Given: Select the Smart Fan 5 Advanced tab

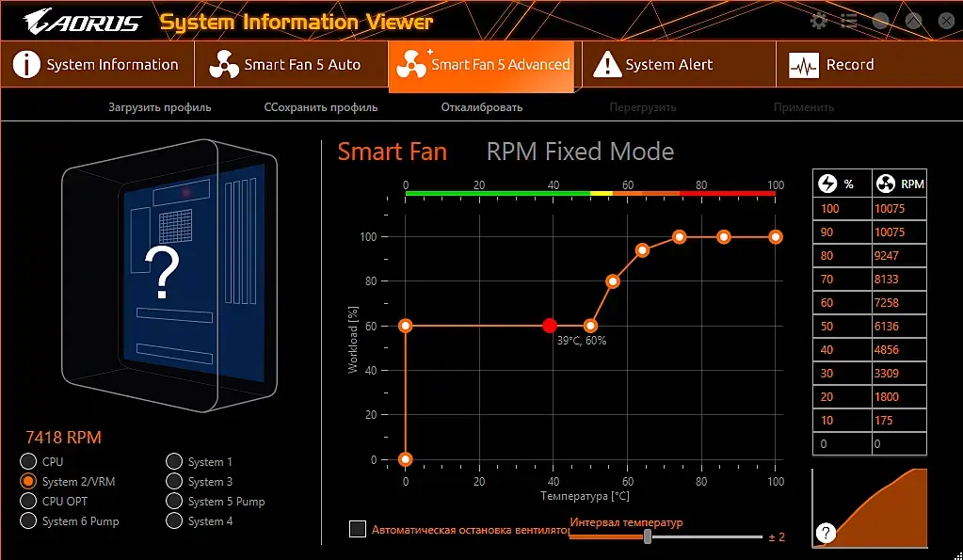Looking at the screenshot, I should [482, 66].
